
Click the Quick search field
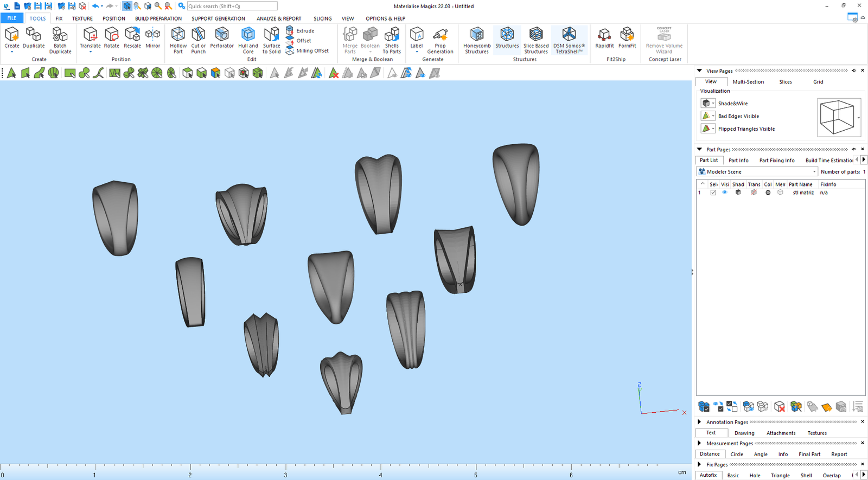232,6
